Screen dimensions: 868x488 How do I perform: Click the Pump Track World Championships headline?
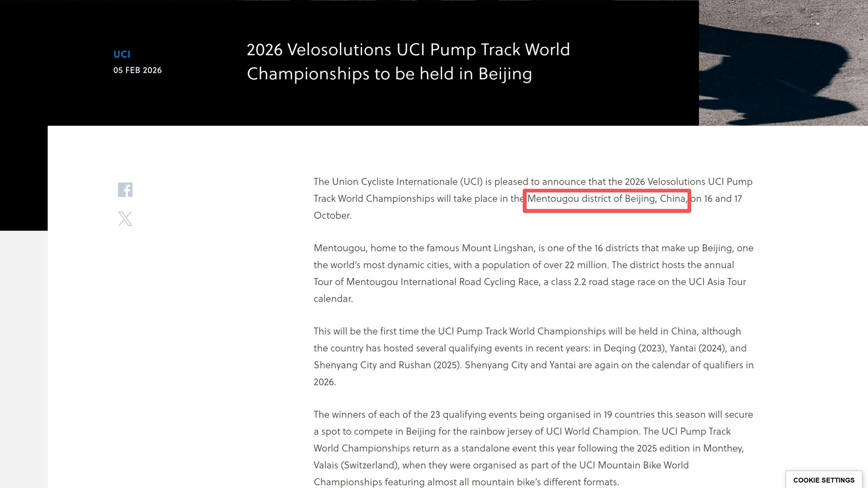point(408,61)
